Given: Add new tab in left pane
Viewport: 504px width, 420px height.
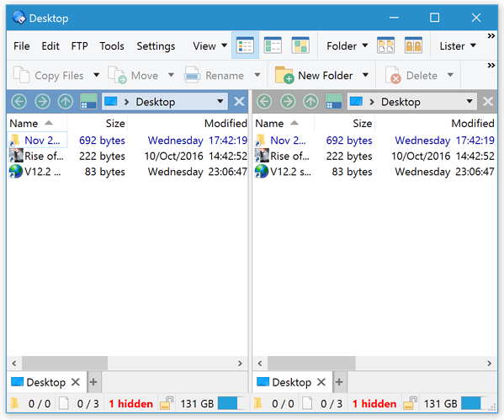Looking at the screenshot, I should 93,382.
